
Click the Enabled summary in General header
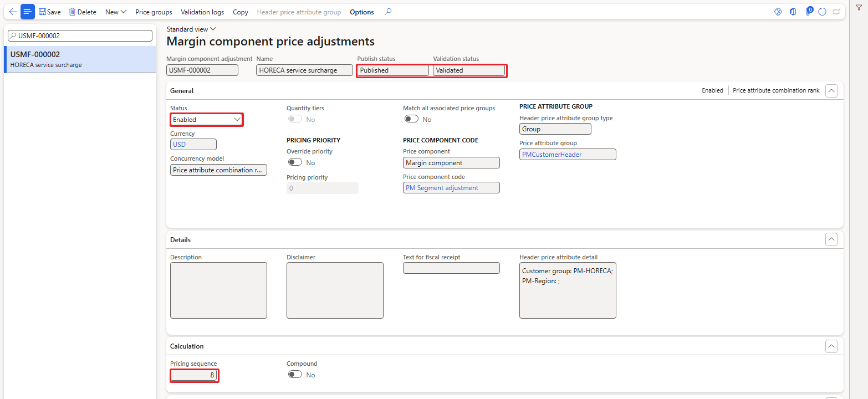712,90
